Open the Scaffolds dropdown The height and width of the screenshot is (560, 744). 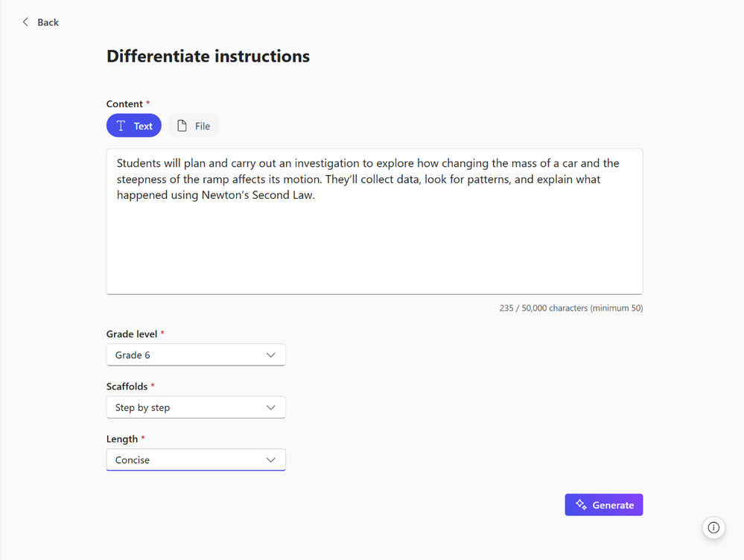195,407
